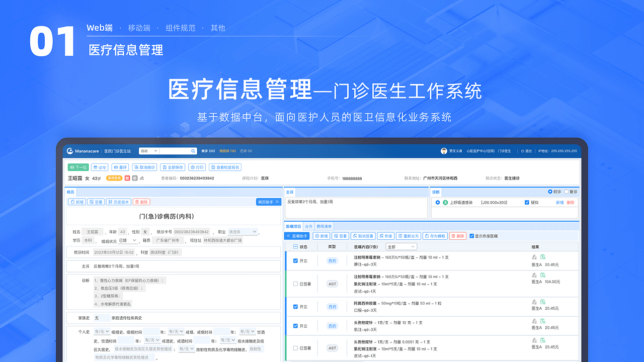Select the 初诊 radio button

550,192
